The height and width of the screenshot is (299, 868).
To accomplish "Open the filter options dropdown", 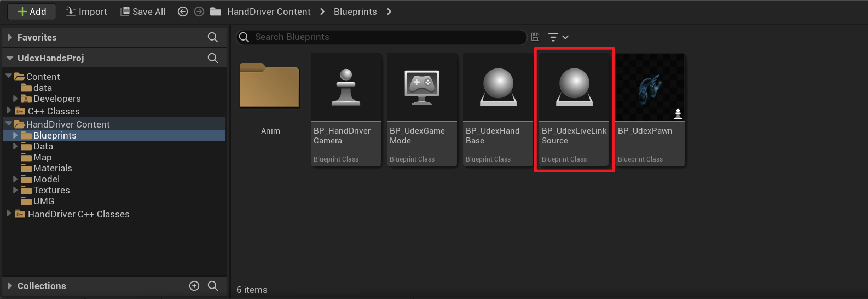I will click(558, 37).
